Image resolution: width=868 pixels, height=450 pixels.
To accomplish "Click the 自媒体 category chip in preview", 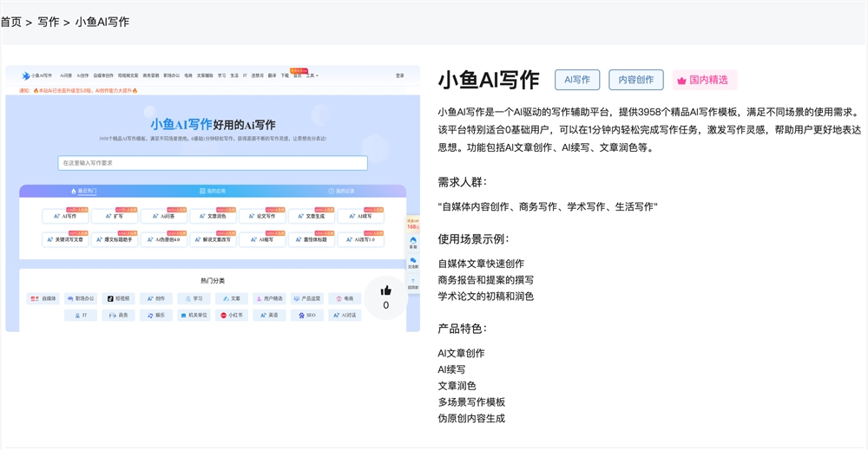I will pyautogui.click(x=43, y=298).
